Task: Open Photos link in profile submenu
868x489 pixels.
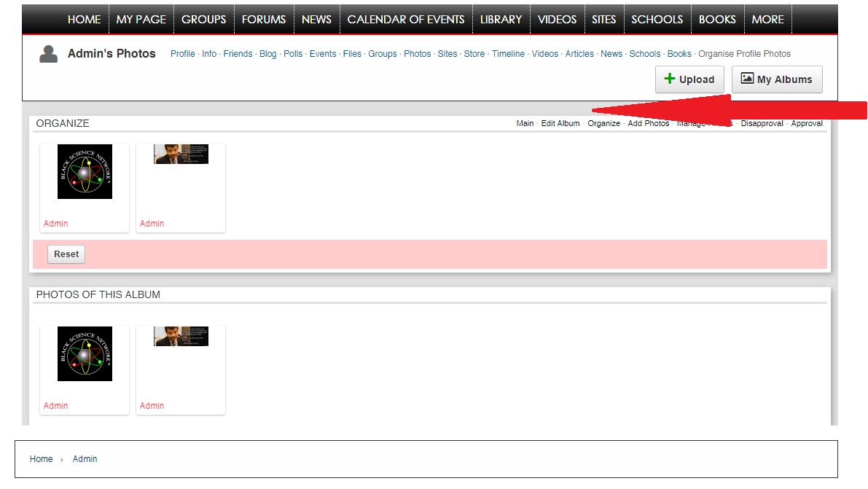Action: point(418,54)
